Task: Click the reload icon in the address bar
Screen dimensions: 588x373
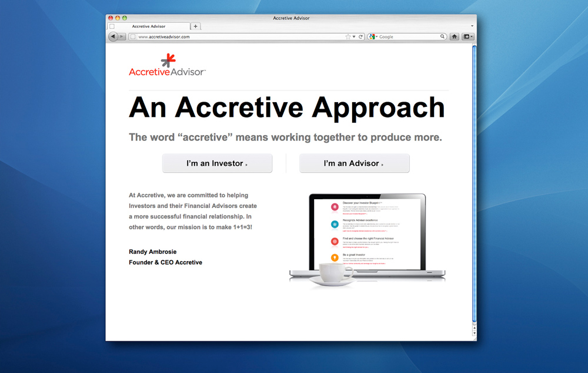Action: pyautogui.click(x=360, y=36)
